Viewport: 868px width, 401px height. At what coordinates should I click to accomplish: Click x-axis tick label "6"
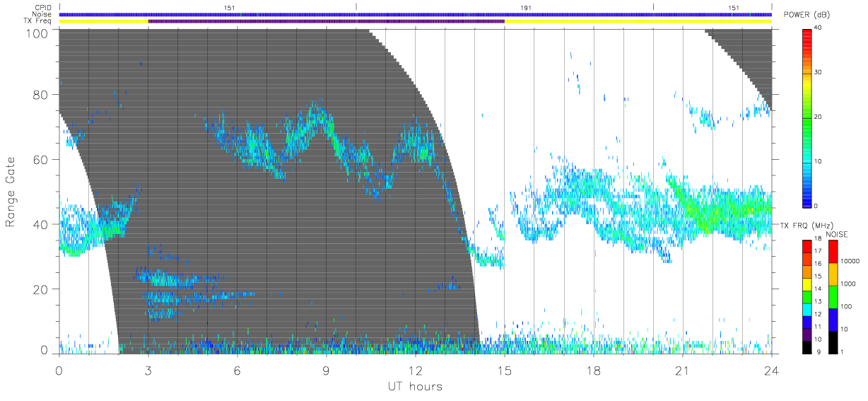pyautogui.click(x=237, y=370)
